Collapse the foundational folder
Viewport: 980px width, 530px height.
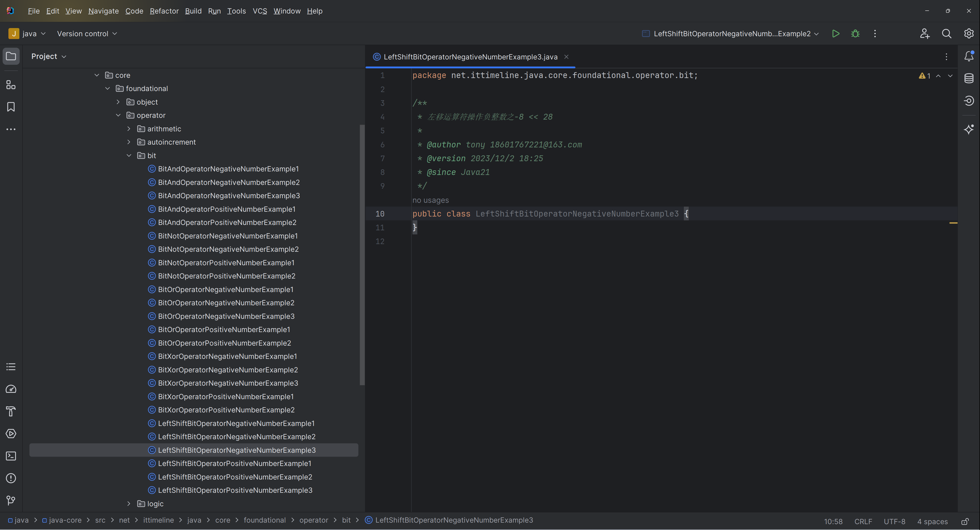[107, 89]
